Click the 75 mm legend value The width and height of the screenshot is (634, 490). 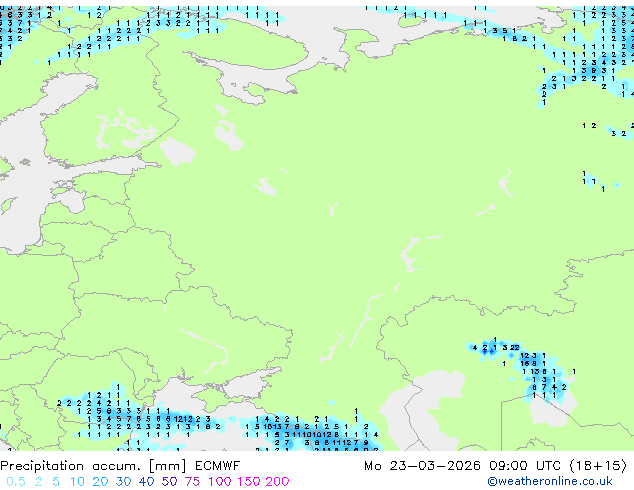192,482
